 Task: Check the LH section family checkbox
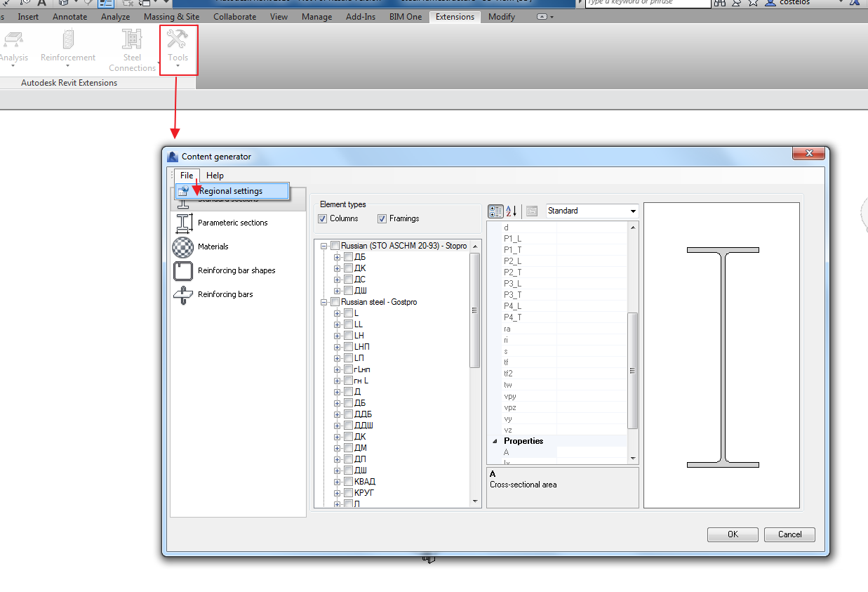click(348, 336)
